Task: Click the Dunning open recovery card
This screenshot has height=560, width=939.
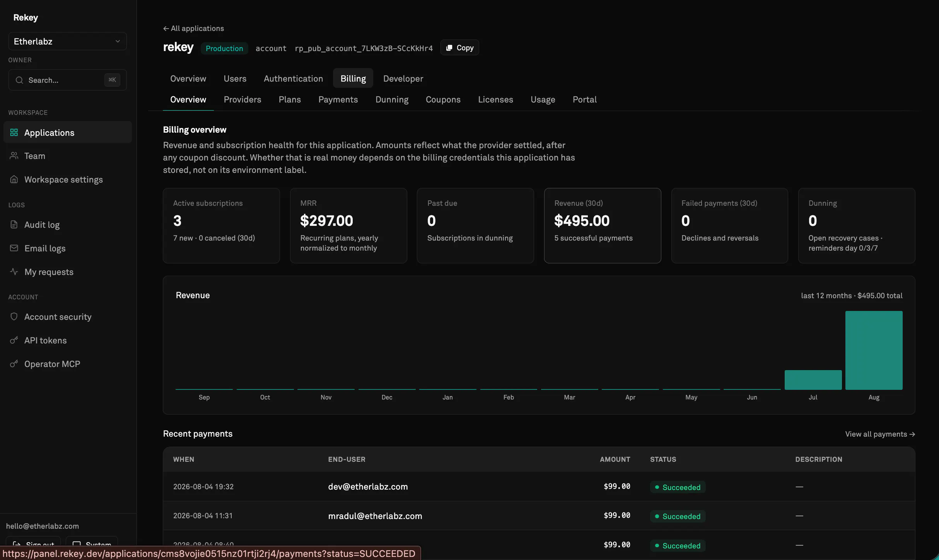Action: (x=857, y=225)
